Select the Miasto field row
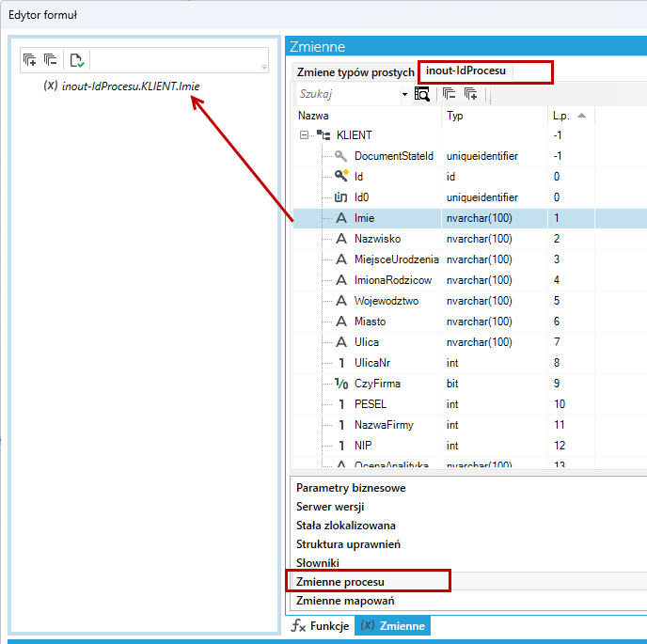This screenshot has width=647, height=644. [470, 322]
